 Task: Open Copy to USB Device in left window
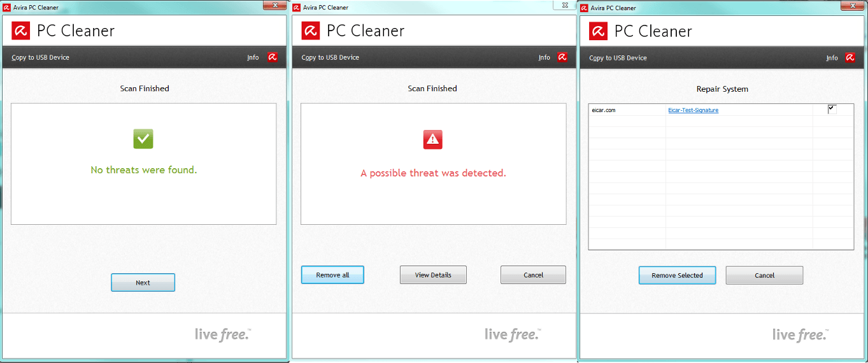[x=40, y=57]
